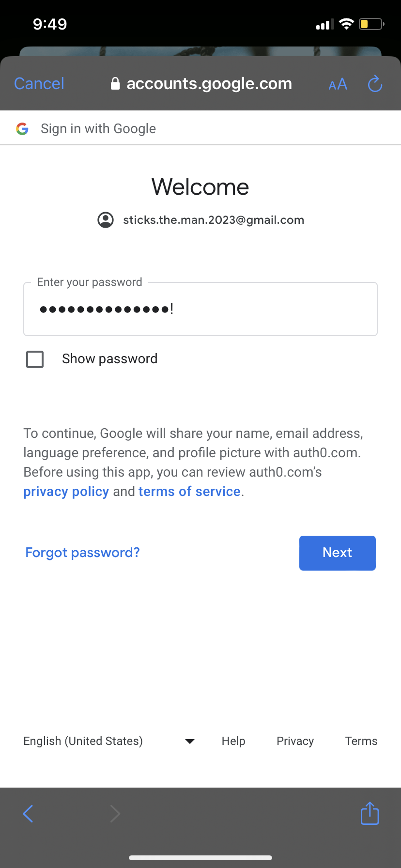Expand the language dropdown arrow
Image resolution: width=401 pixels, height=868 pixels.
coord(190,741)
